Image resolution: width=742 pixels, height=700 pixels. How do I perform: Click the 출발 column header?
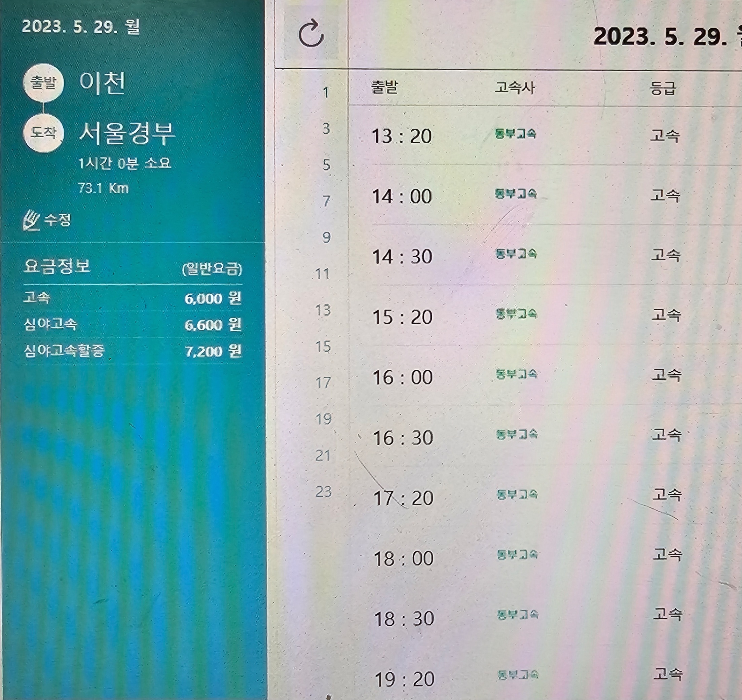click(x=384, y=88)
